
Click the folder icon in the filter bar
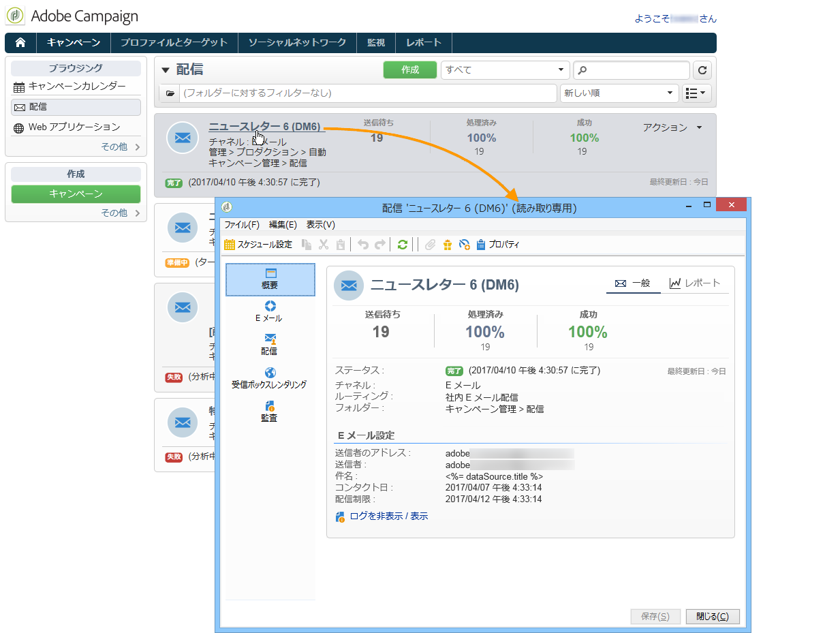tap(170, 93)
